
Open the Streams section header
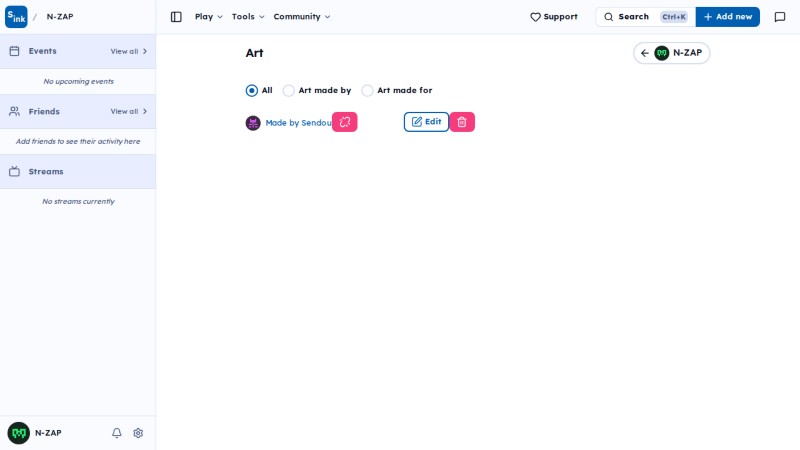coord(78,171)
